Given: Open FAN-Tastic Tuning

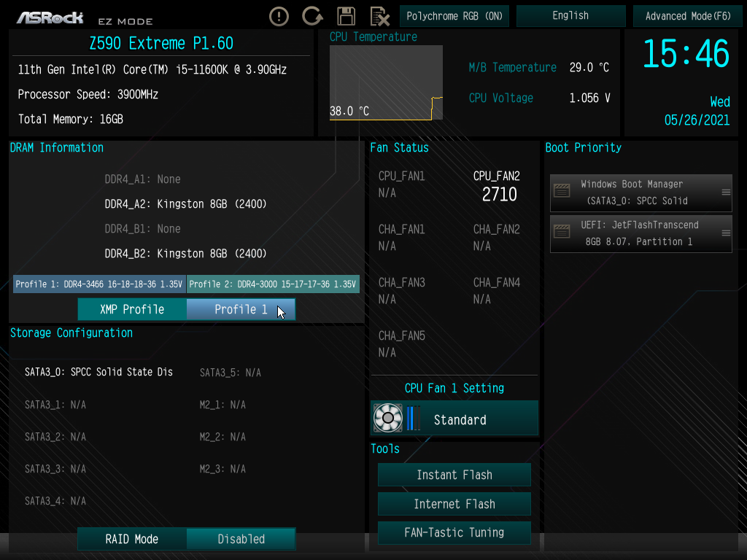Looking at the screenshot, I should click(454, 533).
